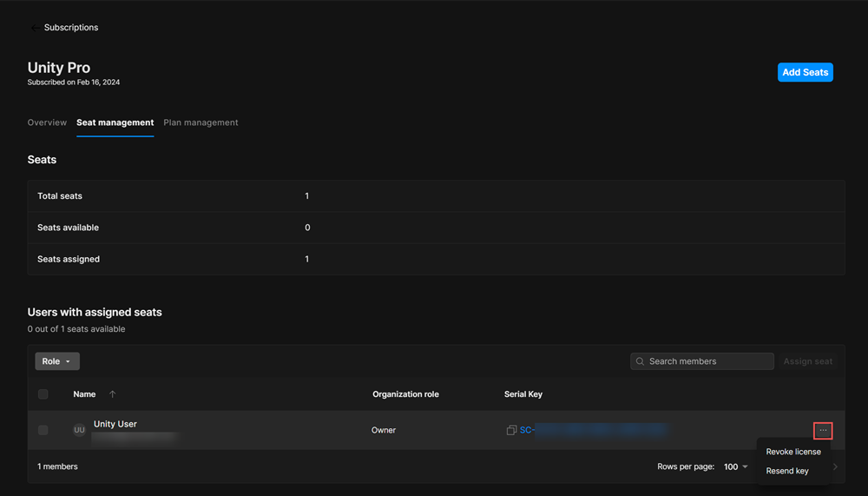Click the Total seats row label

(x=60, y=195)
